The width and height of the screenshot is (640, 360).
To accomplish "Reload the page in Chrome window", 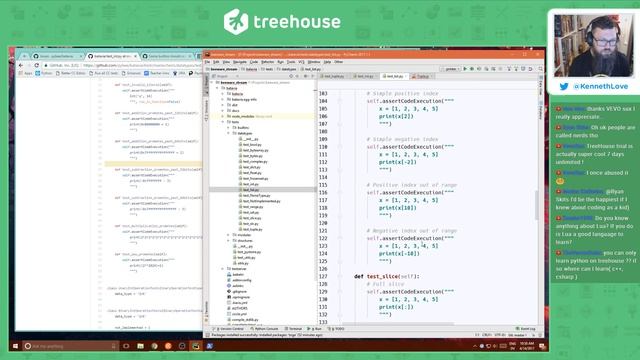I will pos(36,65).
